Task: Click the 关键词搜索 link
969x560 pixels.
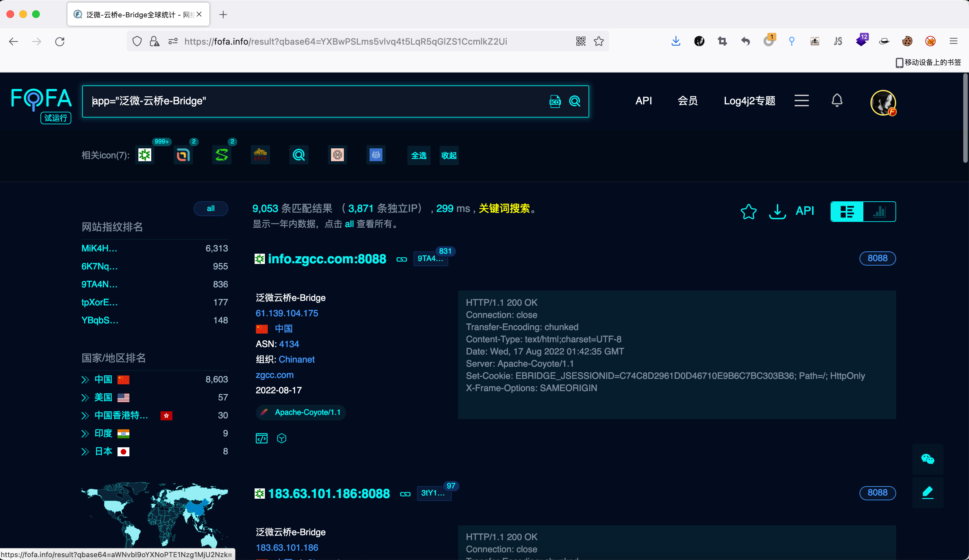Action: click(x=504, y=208)
